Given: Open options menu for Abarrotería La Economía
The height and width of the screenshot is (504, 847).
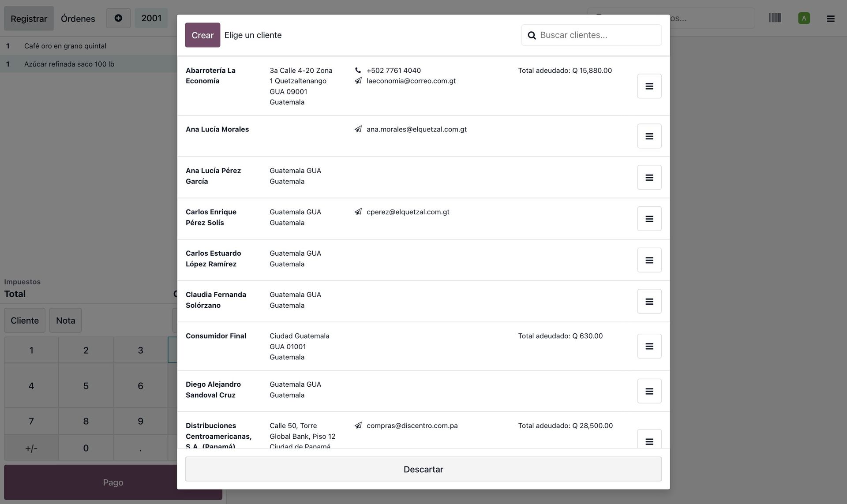Looking at the screenshot, I should pyautogui.click(x=649, y=86).
